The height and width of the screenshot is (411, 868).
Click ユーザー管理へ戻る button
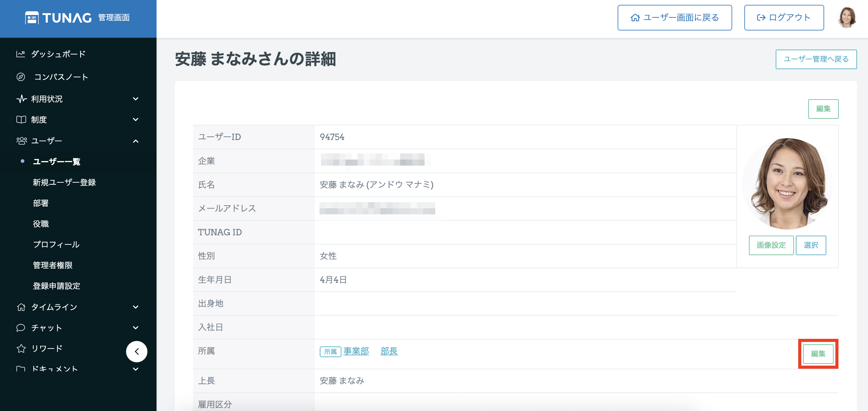(x=816, y=59)
